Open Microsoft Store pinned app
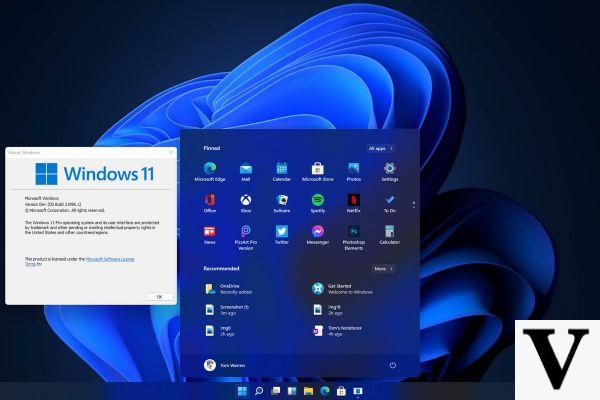 tap(318, 171)
